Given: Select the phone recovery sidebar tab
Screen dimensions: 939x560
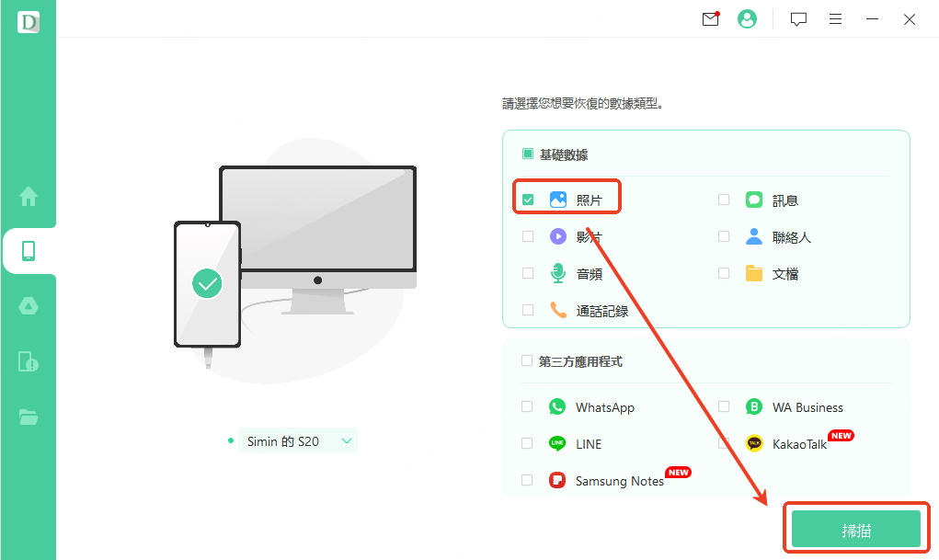Looking at the screenshot, I should pos(29,251).
